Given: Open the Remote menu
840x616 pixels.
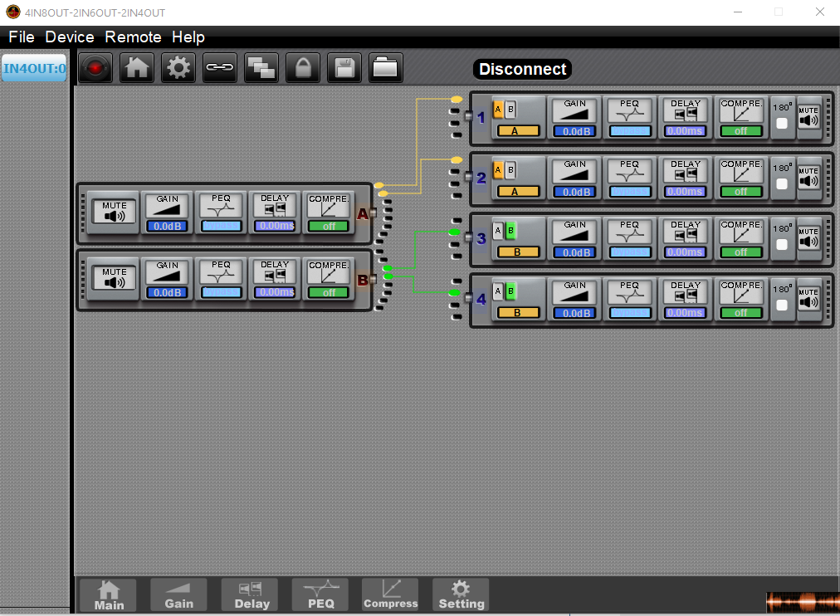Looking at the screenshot, I should click(133, 37).
